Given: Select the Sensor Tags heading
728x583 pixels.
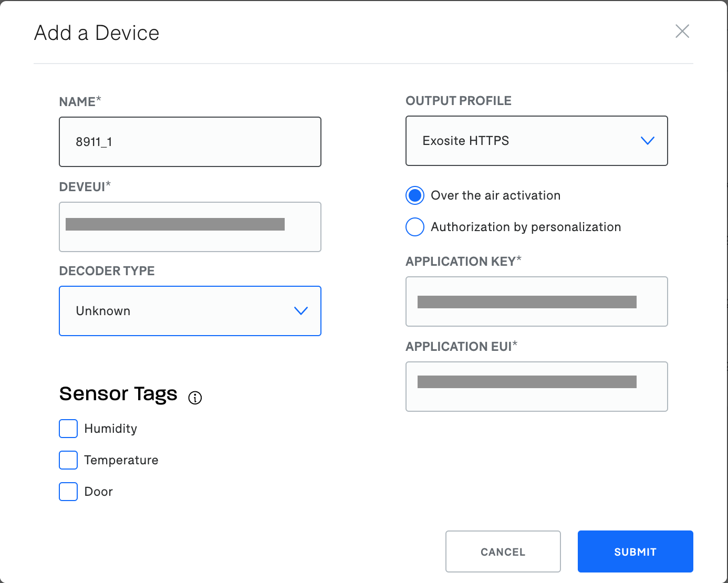Looking at the screenshot, I should (x=118, y=393).
